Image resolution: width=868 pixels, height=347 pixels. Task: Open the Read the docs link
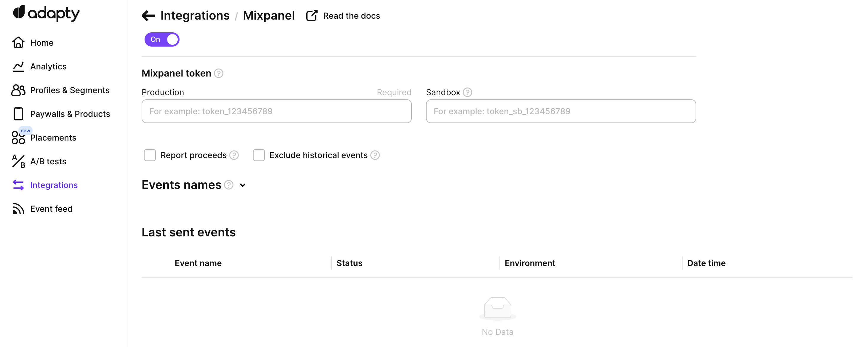[x=351, y=16]
